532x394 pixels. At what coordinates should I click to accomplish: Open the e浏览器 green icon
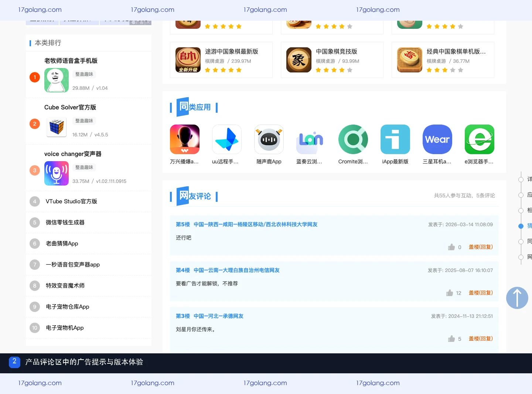[x=480, y=139]
